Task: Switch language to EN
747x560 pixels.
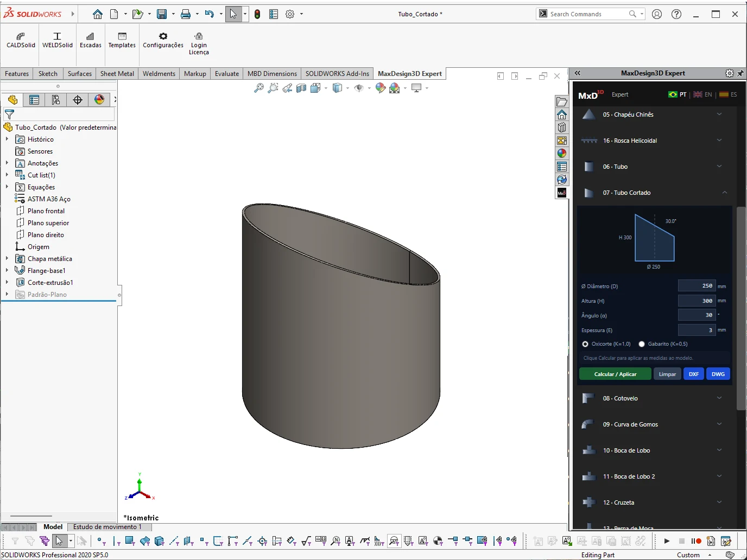Action: [702, 94]
